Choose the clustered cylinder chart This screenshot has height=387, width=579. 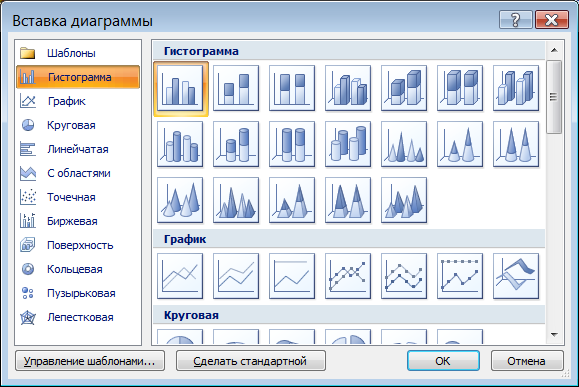click(180, 144)
